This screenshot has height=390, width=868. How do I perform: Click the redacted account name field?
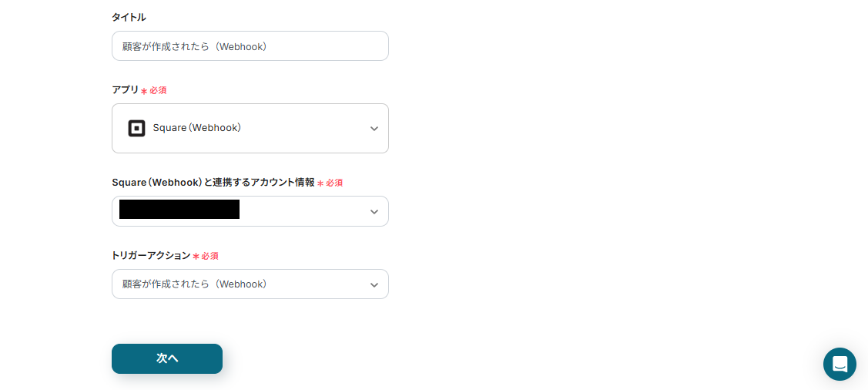point(179,210)
